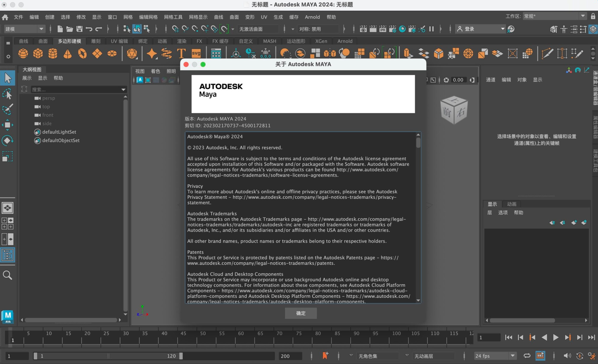598x364 pixels.
Task: Open the 登录 account dropdown
Action: 480,29
